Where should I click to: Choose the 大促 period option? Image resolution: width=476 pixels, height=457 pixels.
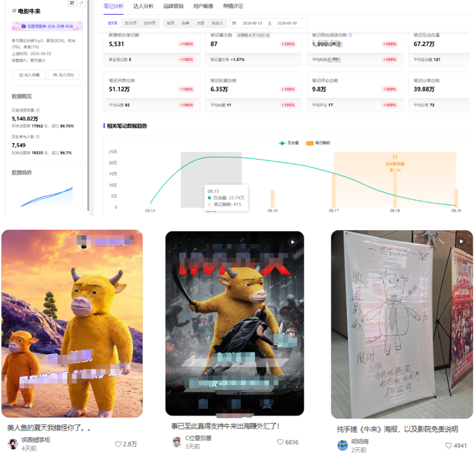pos(200,23)
